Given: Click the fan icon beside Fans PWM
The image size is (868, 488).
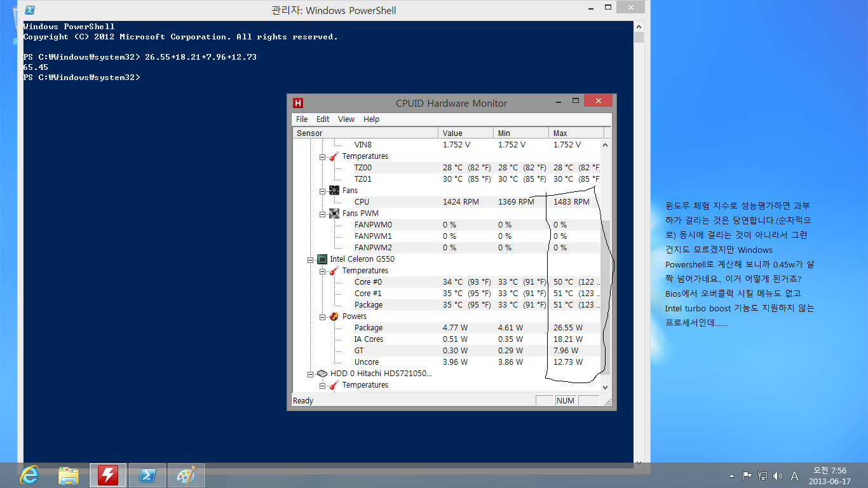Looking at the screenshot, I should point(334,213).
